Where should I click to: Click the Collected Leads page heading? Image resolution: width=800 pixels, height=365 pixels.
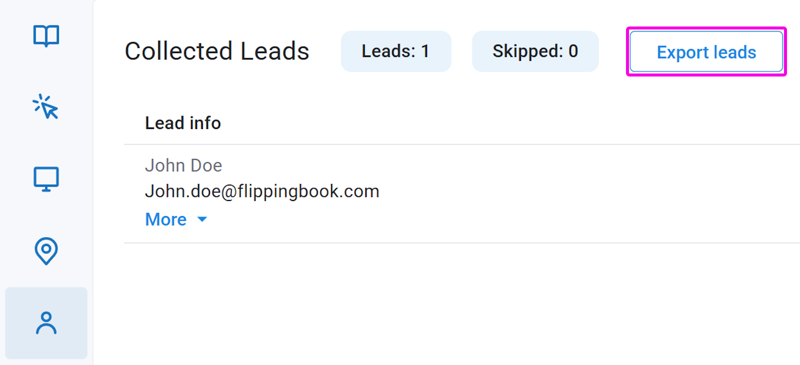tap(217, 52)
